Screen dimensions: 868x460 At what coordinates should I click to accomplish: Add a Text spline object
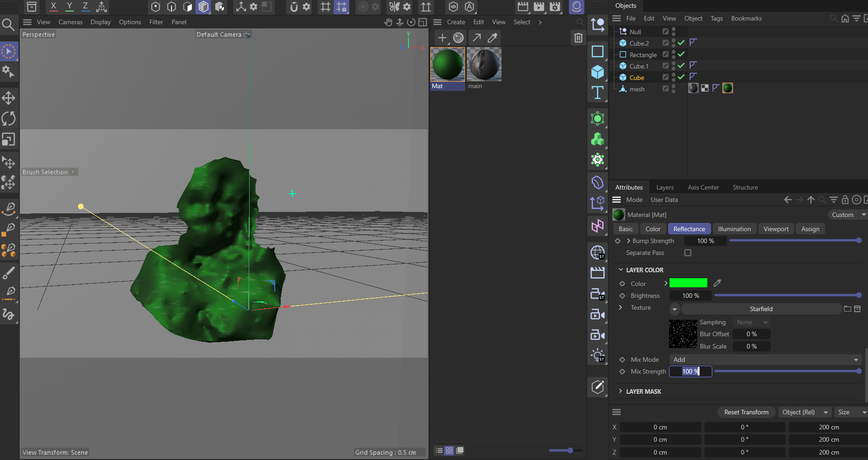597,93
